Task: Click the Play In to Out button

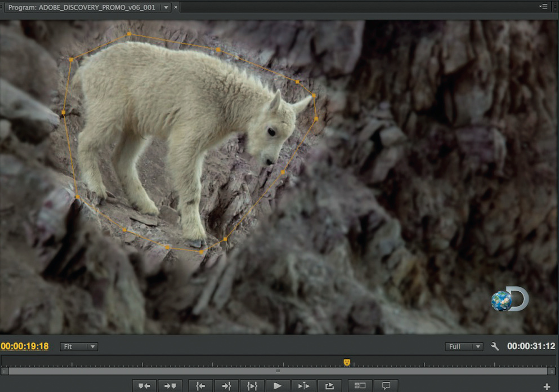Action: click(x=252, y=386)
